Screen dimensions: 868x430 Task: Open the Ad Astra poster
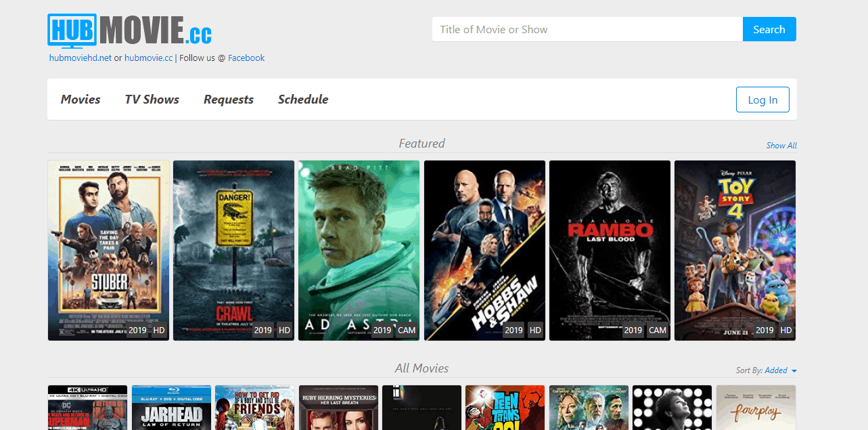click(x=359, y=251)
